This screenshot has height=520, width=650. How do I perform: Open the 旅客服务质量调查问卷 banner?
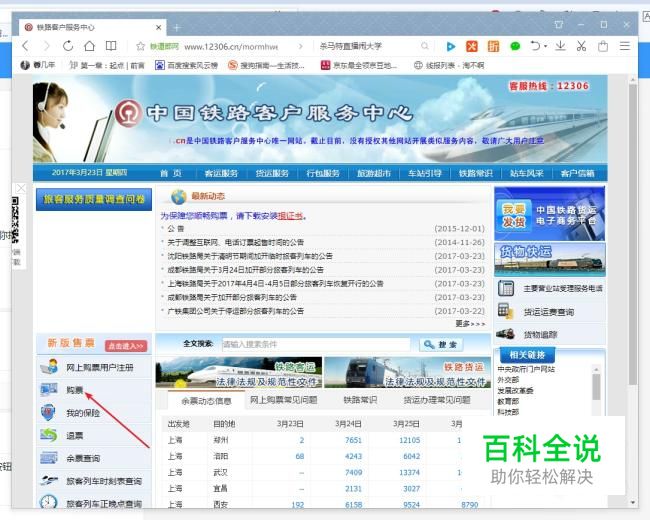point(94,199)
